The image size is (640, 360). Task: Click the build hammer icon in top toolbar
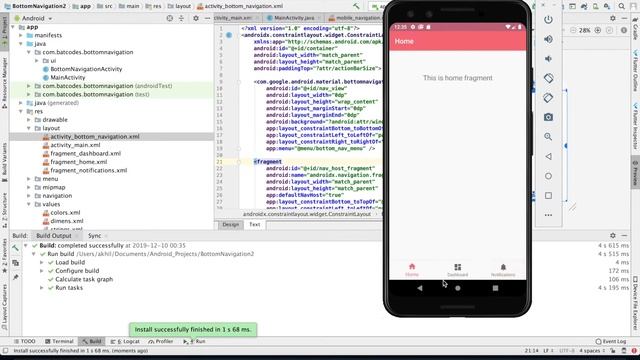click(356, 6)
